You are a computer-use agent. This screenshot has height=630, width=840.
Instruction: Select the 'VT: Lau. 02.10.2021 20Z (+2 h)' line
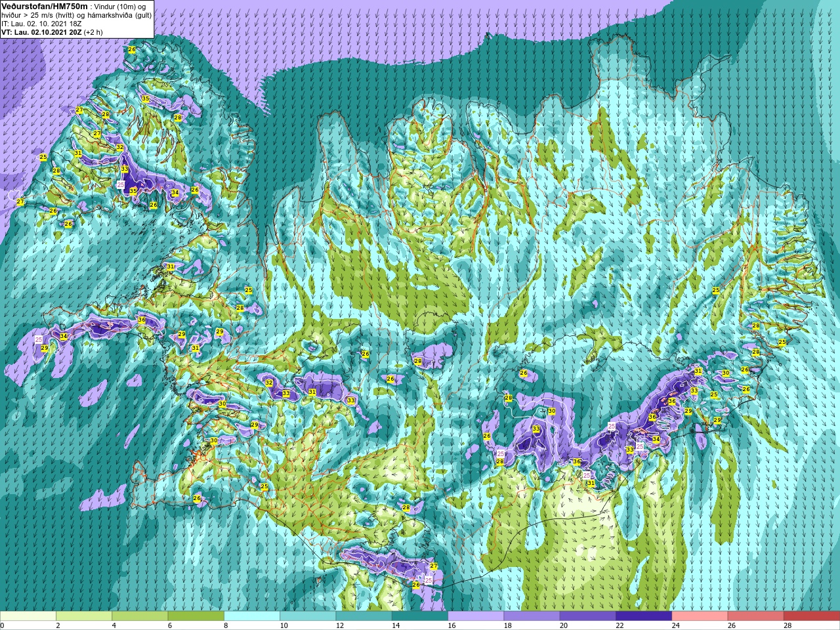pyautogui.click(x=52, y=31)
